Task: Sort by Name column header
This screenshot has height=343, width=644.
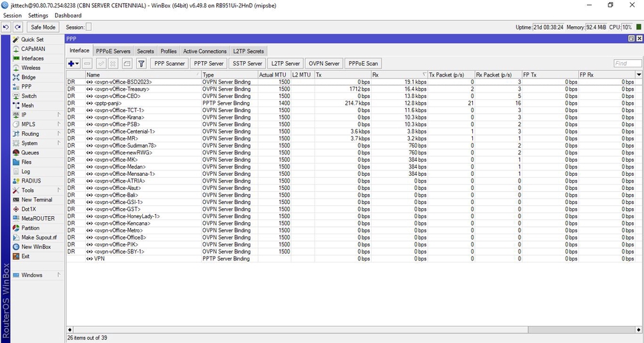Action: pyautogui.click(x=144, y=75)
